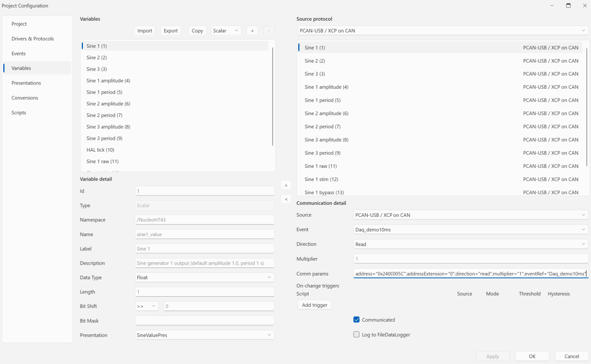Open the Conversions section
The width and height of the screenshot is (591, 364).
[37, 98]
